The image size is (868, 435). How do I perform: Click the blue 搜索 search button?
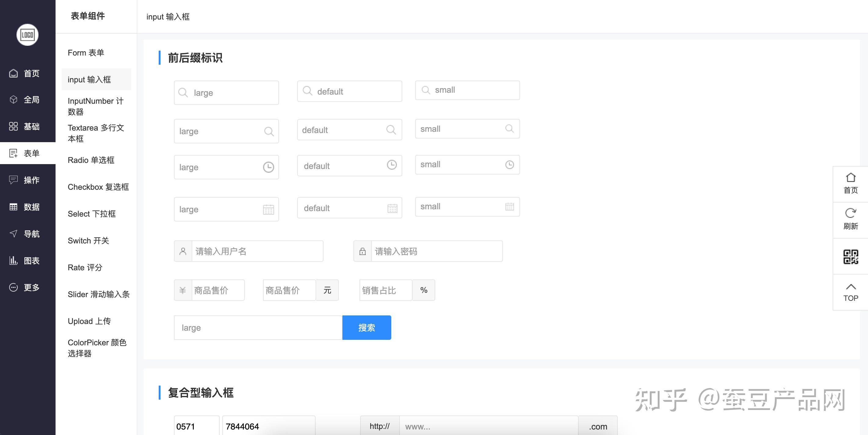tap(367, 327)
